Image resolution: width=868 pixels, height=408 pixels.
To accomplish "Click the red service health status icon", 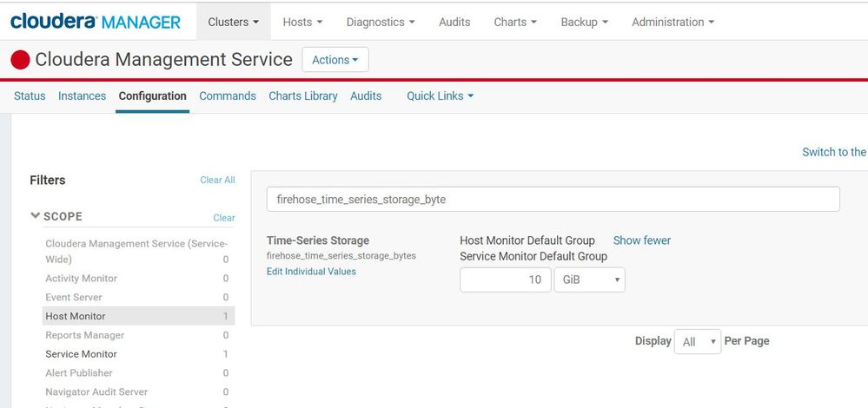I will pos(20,60).
